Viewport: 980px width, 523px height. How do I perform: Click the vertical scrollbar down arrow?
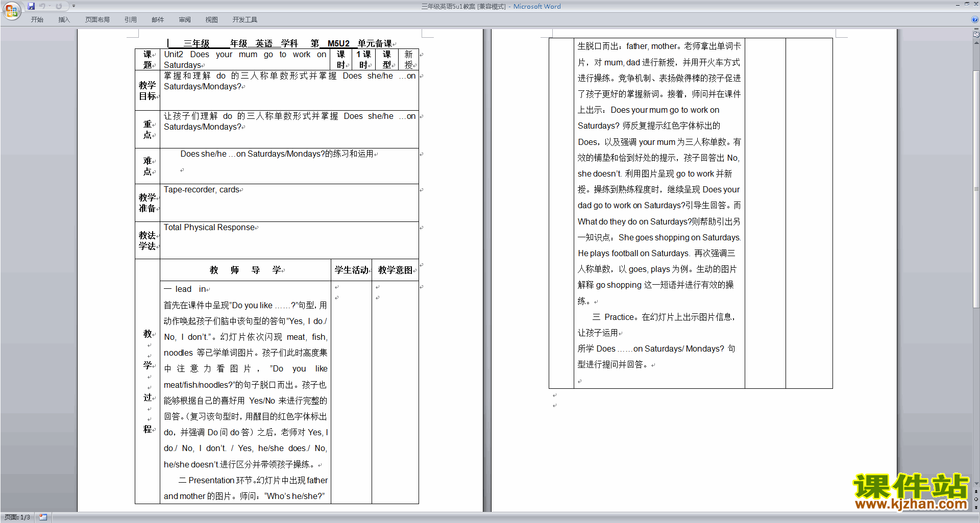pos(976,483)
